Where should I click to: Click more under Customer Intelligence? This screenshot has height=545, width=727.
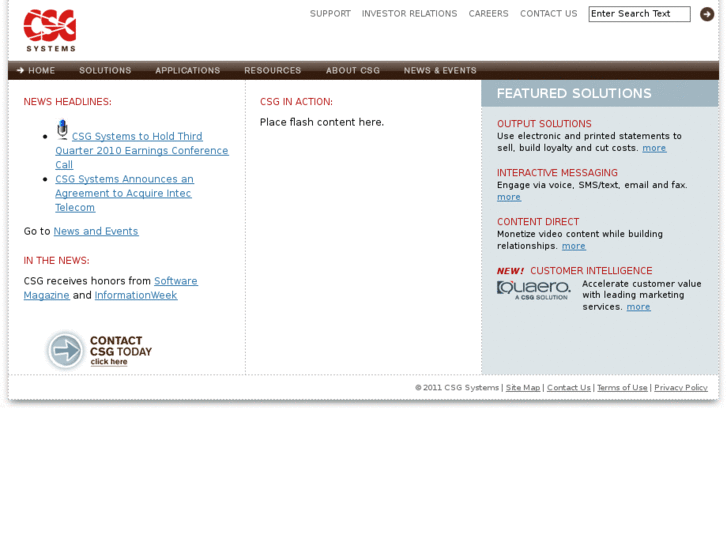click(x=638, y=307)
